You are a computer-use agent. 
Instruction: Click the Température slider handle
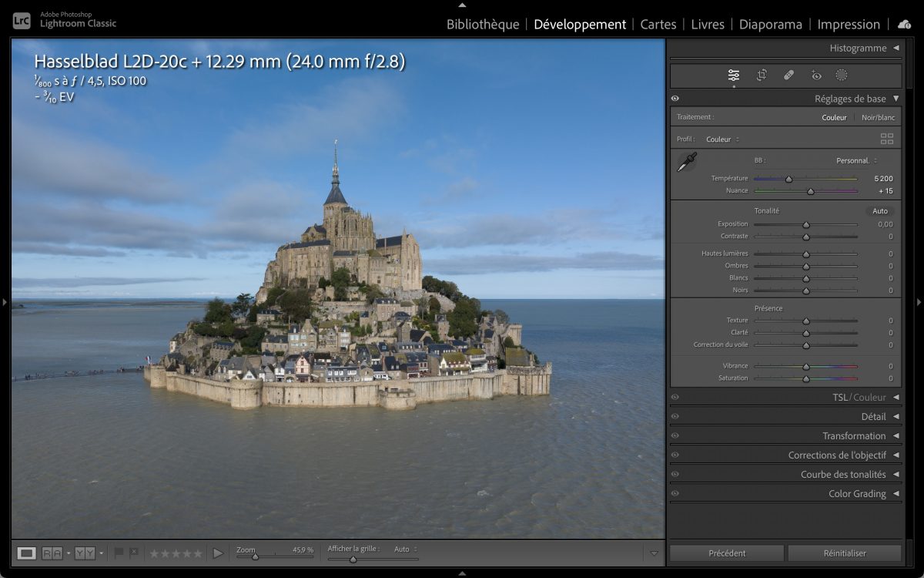click(788, 179)
